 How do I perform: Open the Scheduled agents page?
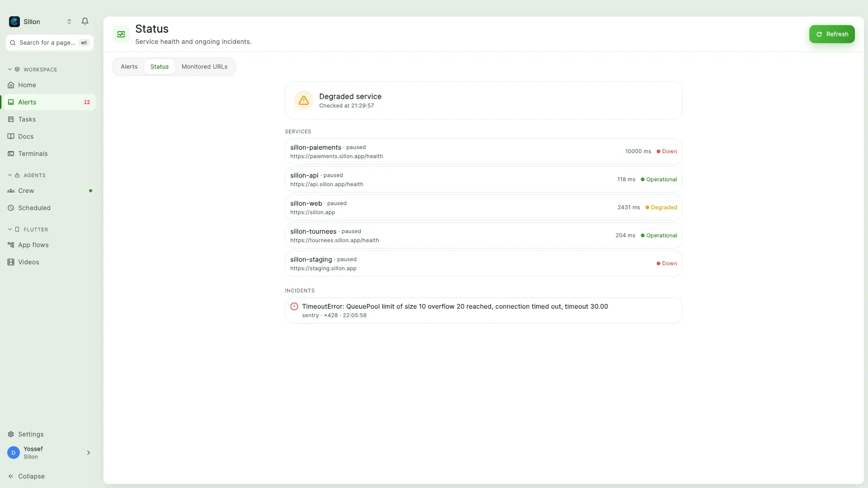pyautogui.click(x=50, y=208)
